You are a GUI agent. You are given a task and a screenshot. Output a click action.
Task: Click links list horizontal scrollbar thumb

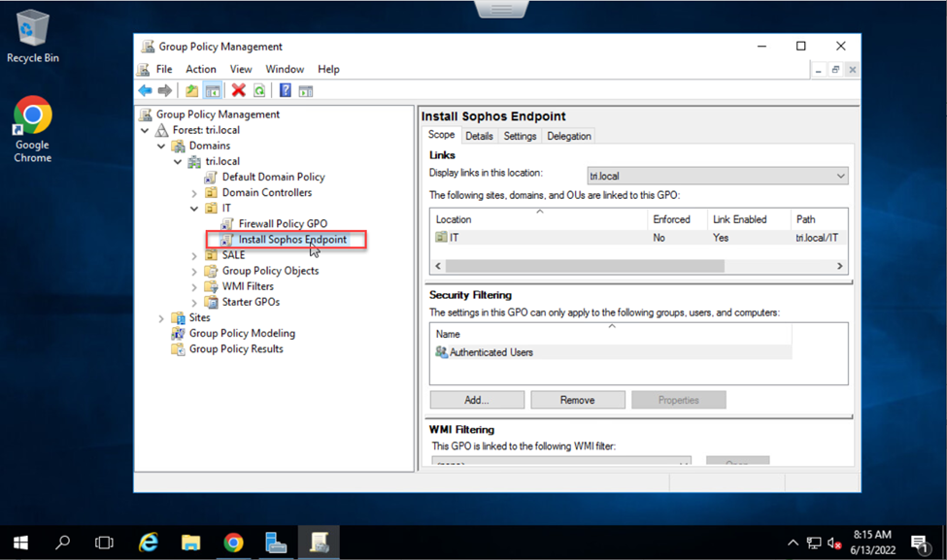(585, 266)
